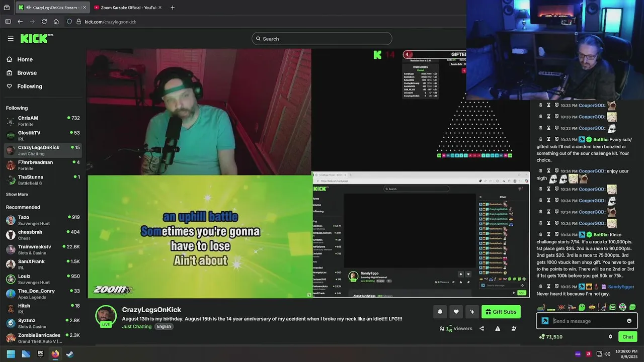Click trash icon on 'enjoy uour nigth' message
This screenshot has width=644, height=362.
(x=541, y=171)
